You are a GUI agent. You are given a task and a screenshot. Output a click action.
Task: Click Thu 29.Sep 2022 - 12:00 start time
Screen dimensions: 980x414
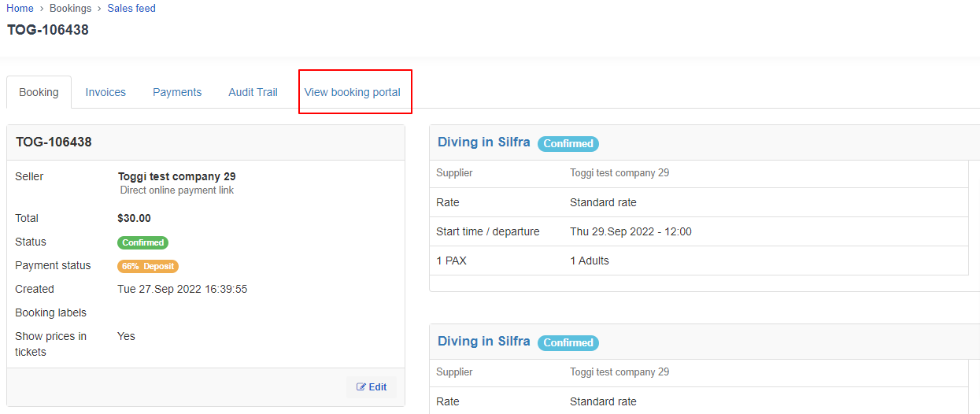[631, 231]
